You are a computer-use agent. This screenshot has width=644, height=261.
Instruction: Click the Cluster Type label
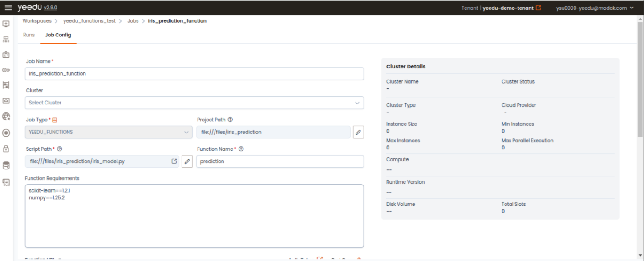pos(401,105)
